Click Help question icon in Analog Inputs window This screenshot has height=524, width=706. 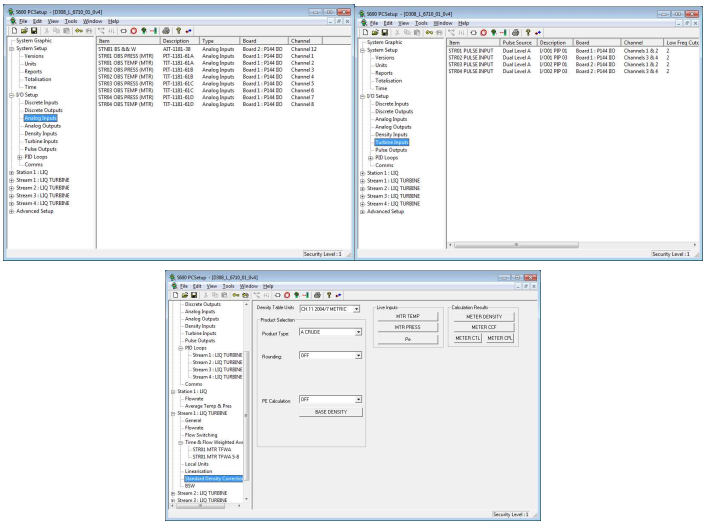click(x=178, y=31)
